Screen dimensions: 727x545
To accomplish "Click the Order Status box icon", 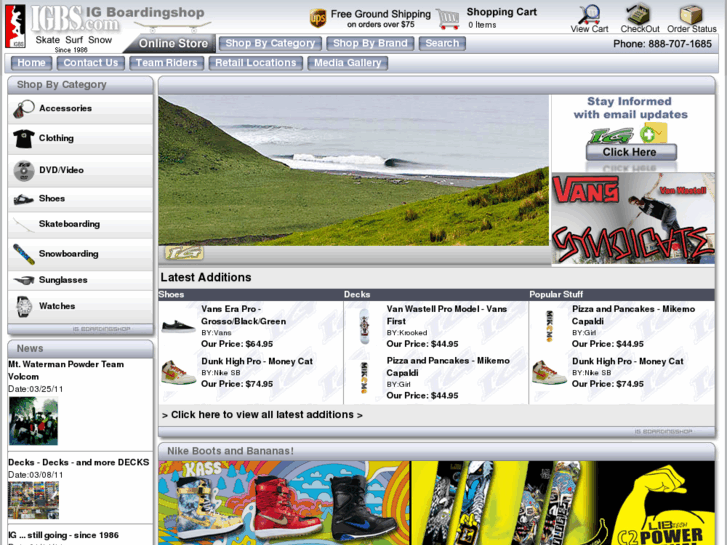I will (x=691, y=14).
